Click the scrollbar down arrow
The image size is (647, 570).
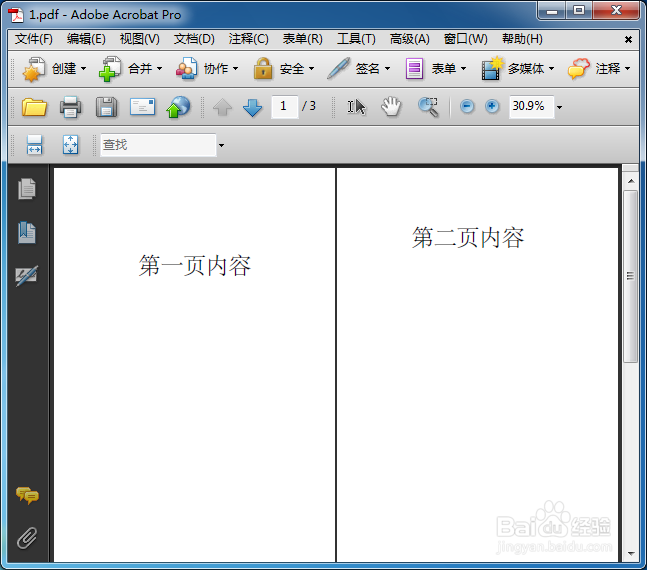[631, 553]
